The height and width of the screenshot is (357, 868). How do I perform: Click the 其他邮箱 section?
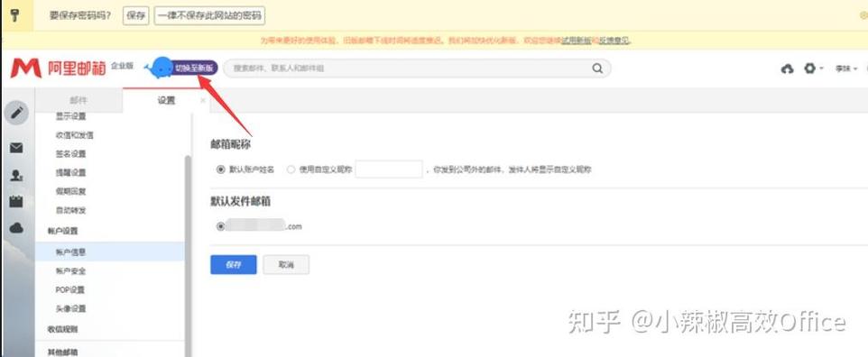(62, 352)
